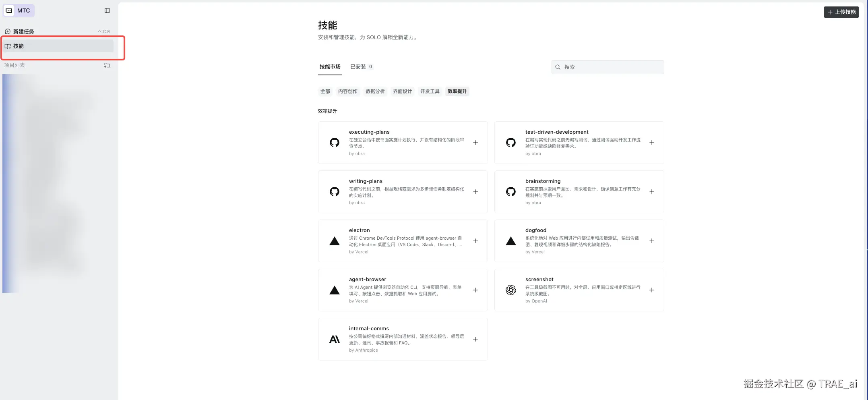
Task: Click Anthropic logo on internal-comms card
Action: click(x=335, y=339)
